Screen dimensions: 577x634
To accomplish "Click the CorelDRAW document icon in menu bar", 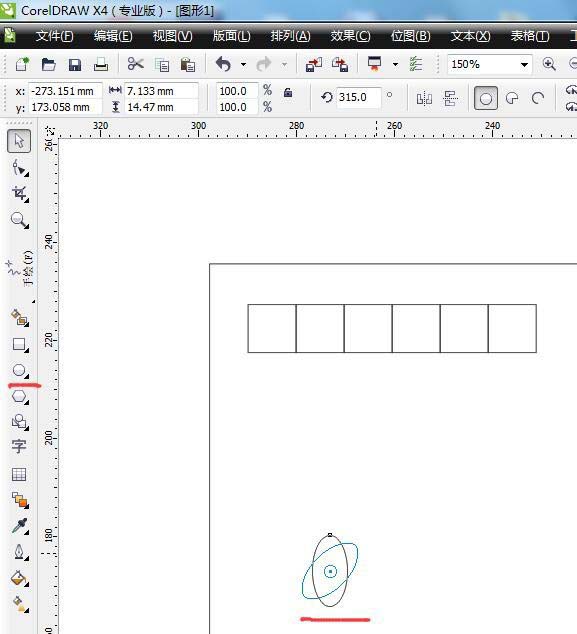I will pos(9,36).
